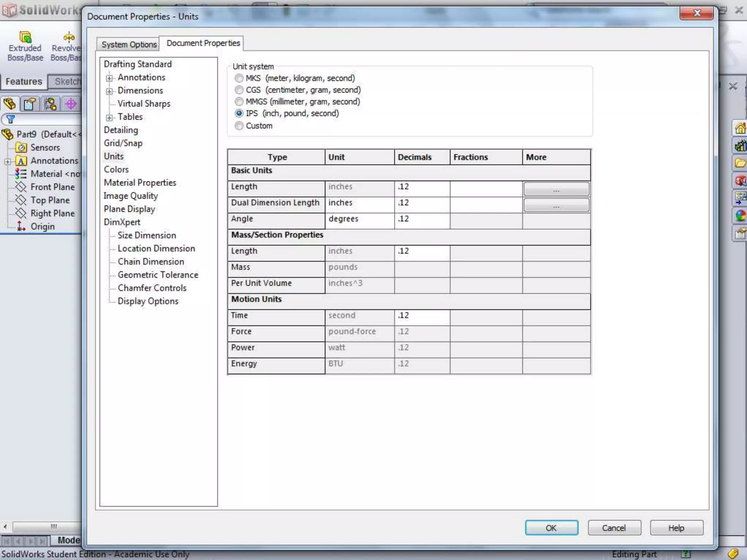The width and height of the screenshot is (747, 560).
Task: Open the DimXpertManager tab icon
Action: 71,104
